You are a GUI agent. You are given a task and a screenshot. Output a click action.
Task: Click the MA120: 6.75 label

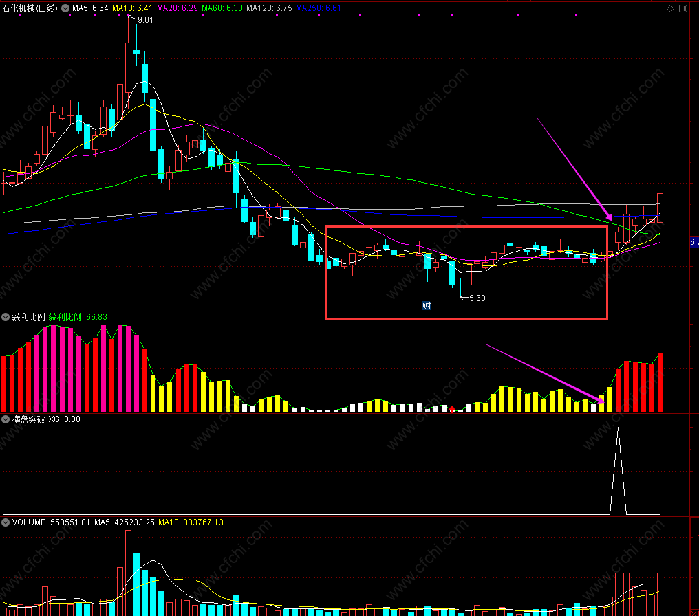coord(269,8)
